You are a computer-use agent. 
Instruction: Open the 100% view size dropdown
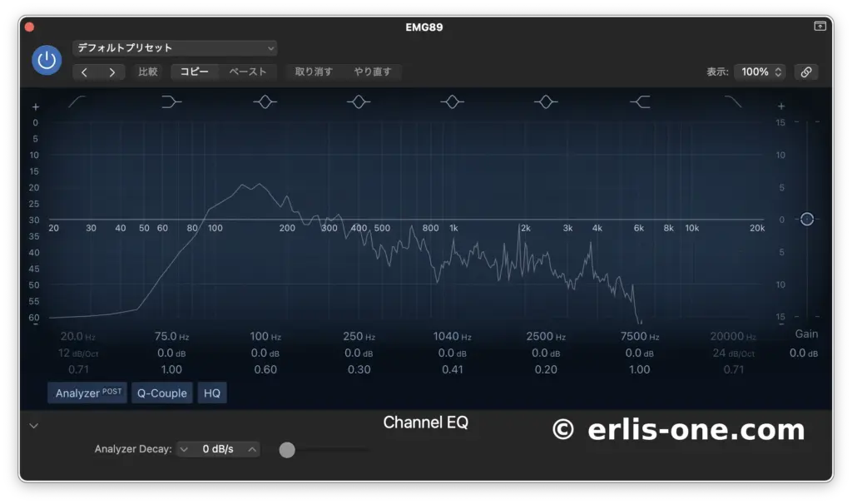pyautogui.click(x=759, y=72)
